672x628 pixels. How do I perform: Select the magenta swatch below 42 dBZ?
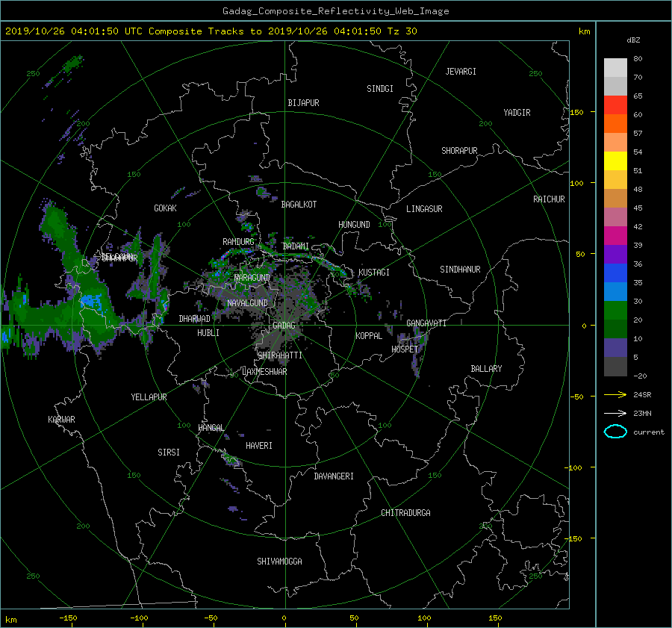615,235
